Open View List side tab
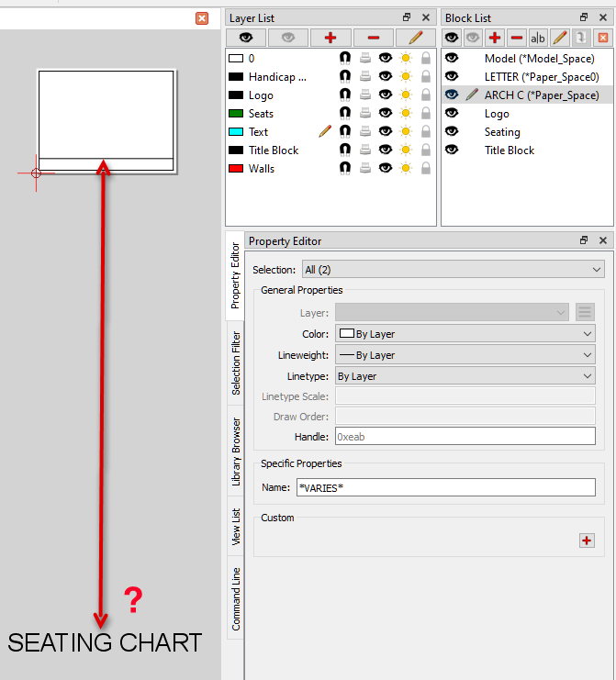 point(236,527)
